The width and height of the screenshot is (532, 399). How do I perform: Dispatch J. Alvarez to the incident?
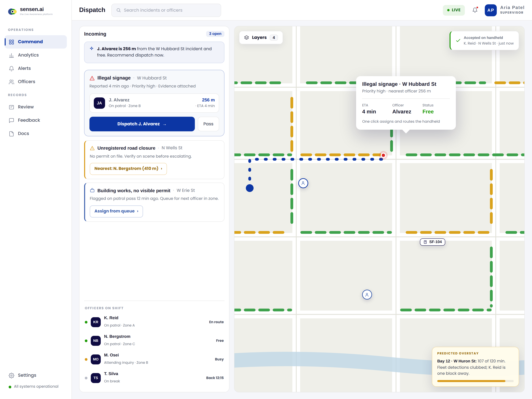point(142,124)
